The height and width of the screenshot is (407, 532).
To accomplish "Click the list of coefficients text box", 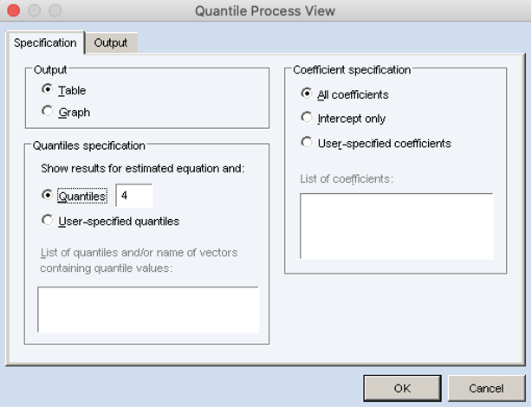I will (x=396, y=226).
